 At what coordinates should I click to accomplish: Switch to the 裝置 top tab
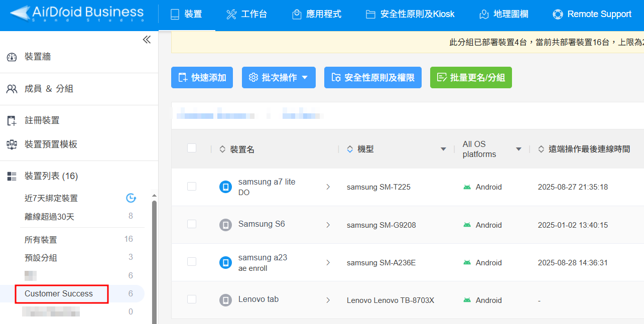186,14
